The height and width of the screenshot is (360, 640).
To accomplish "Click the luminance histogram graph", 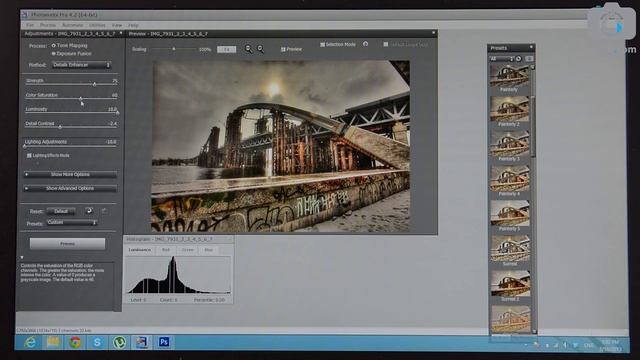I will [x=179, y=275].
